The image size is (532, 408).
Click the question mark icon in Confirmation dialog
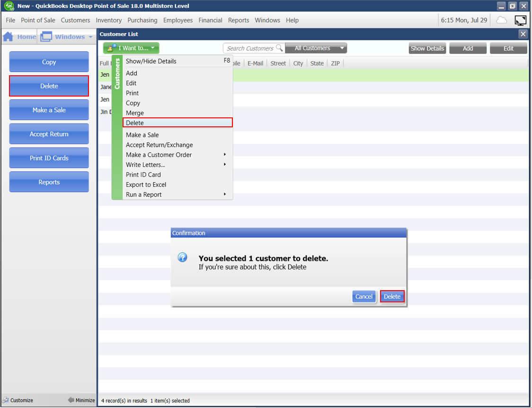[x=183, y=257]
